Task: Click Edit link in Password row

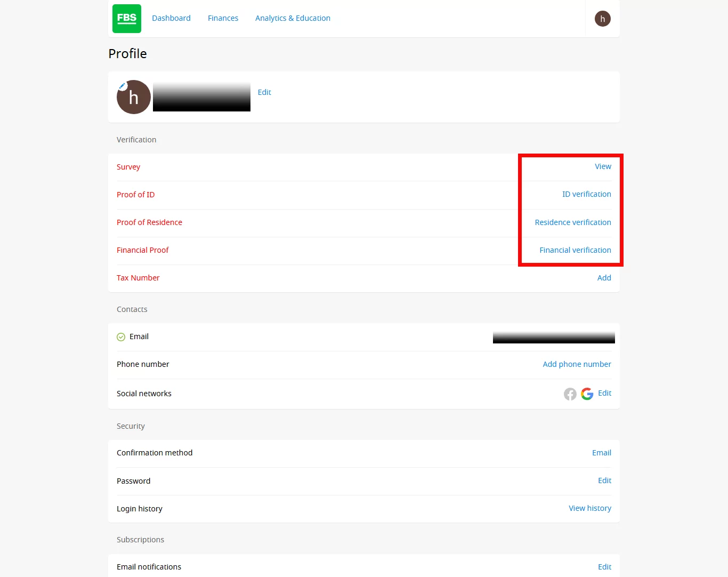Action: [x=605, y=480]
